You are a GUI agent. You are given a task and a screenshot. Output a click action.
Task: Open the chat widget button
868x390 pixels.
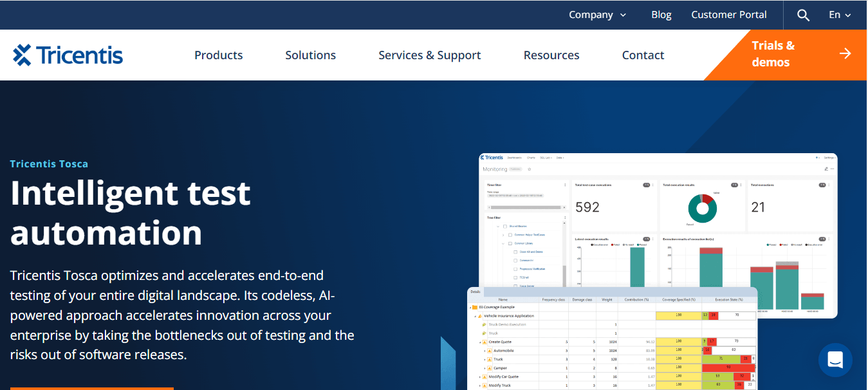[x=835, y=360]
